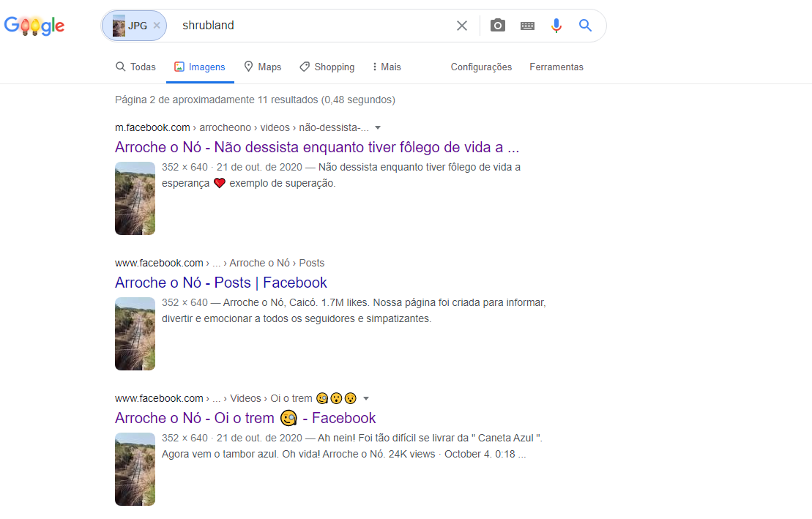
Task: Start voice search with microphone
Action: [x=556, y=26]
